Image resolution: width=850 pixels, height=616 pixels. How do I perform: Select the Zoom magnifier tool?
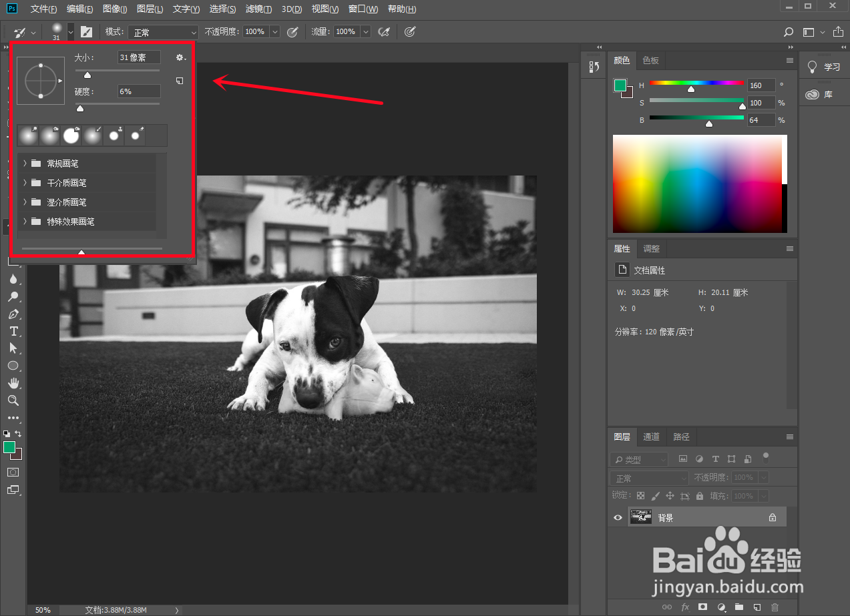pos(13,400)
